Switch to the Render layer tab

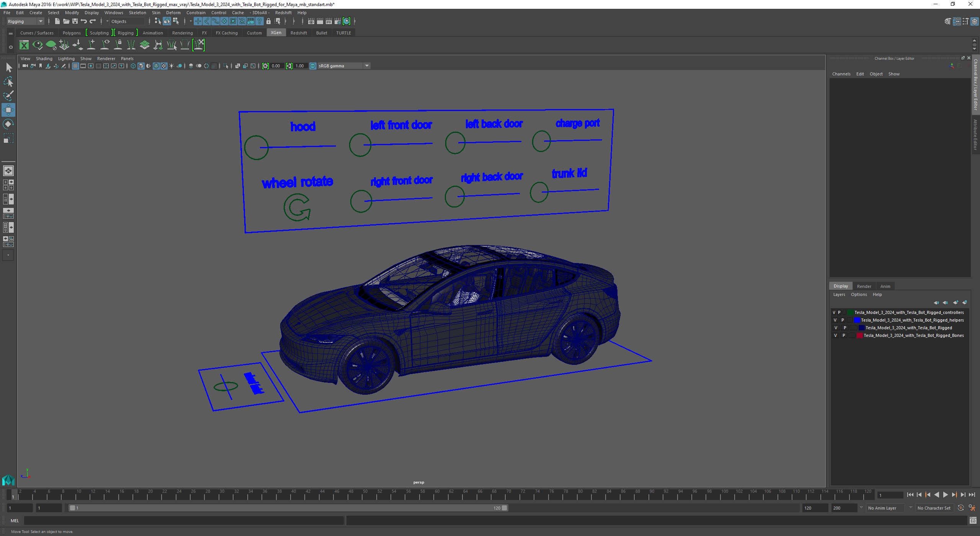[x=864, y=286]
